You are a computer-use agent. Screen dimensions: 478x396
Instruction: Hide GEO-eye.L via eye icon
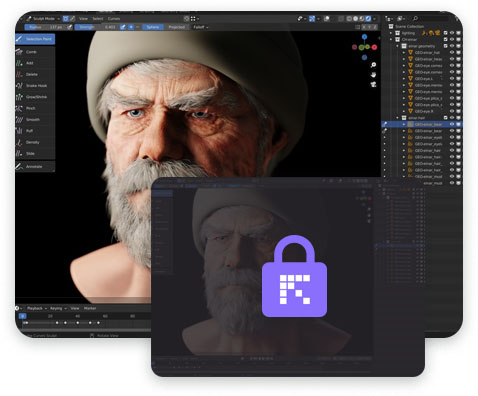452,79
